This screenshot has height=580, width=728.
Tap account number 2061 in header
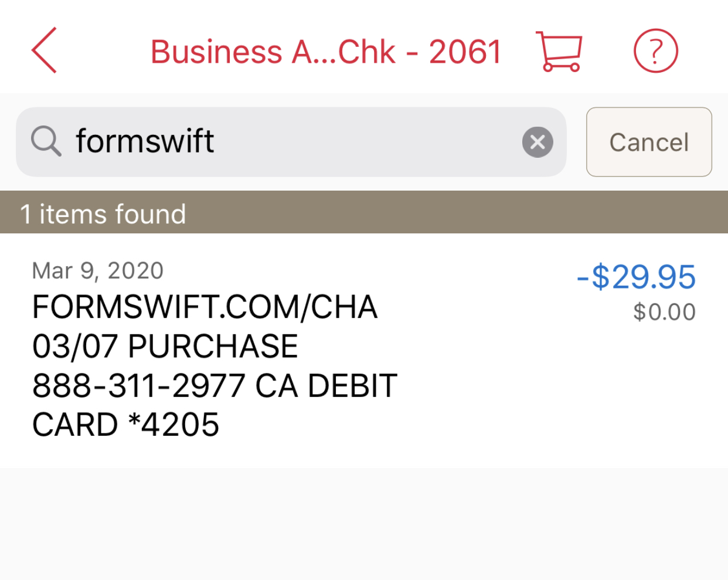(465, 52)
